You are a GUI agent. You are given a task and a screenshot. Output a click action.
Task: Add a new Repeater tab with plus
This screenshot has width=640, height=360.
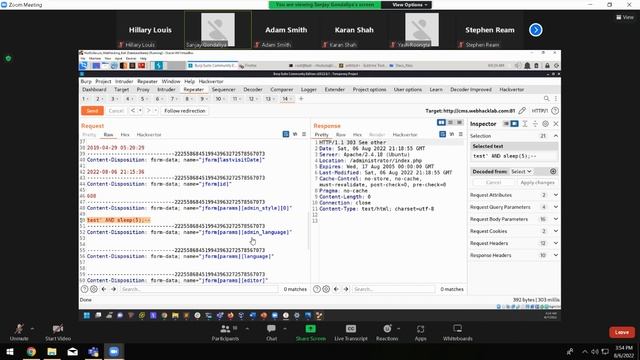tap(301, 98)
